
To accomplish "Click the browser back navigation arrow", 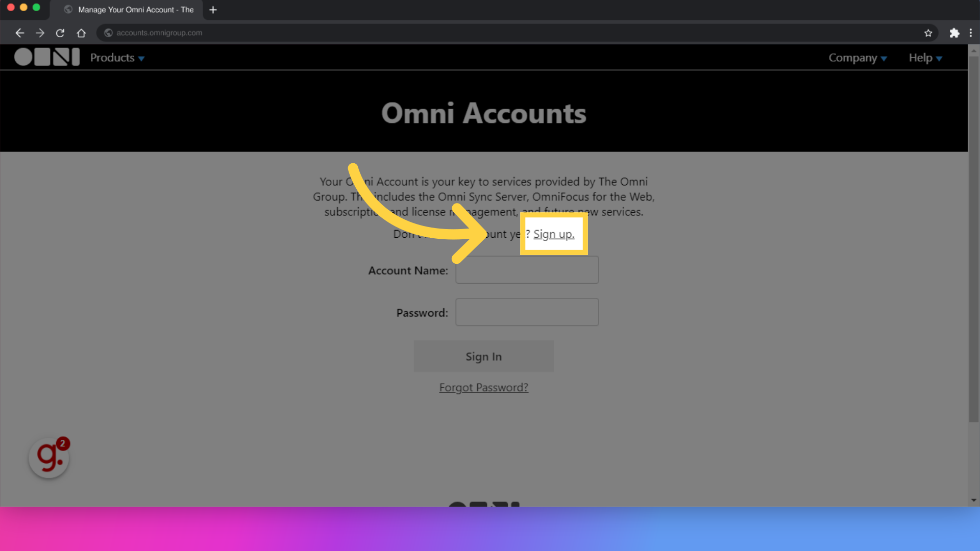I will point(19,32).
